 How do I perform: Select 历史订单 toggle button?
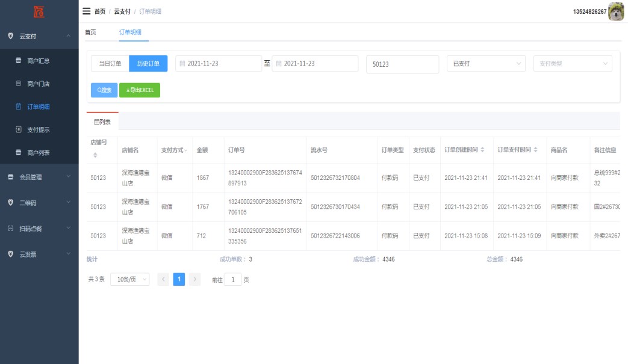pos(148,64)
